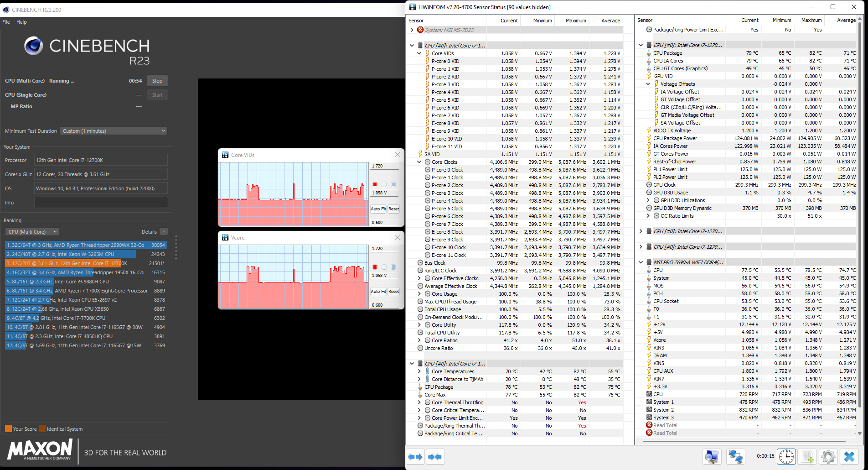Open HWiNFO sensor settings gear icon

click(x=828, y=456)
